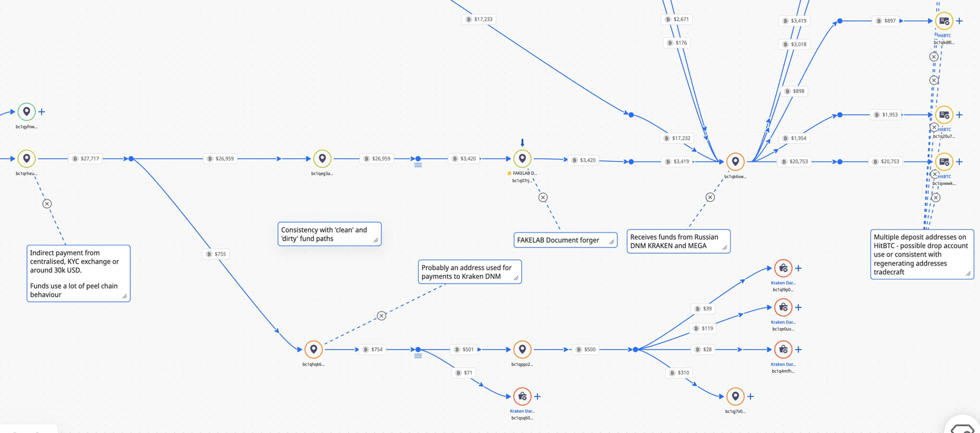Select the $897 transfer label
The height and width of the screenshot is (433, 980).
pos(886,21)
